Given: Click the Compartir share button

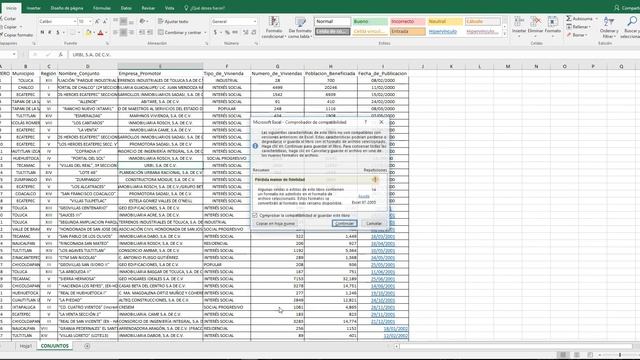Looking at the screenshot, I should click(627, 8).
